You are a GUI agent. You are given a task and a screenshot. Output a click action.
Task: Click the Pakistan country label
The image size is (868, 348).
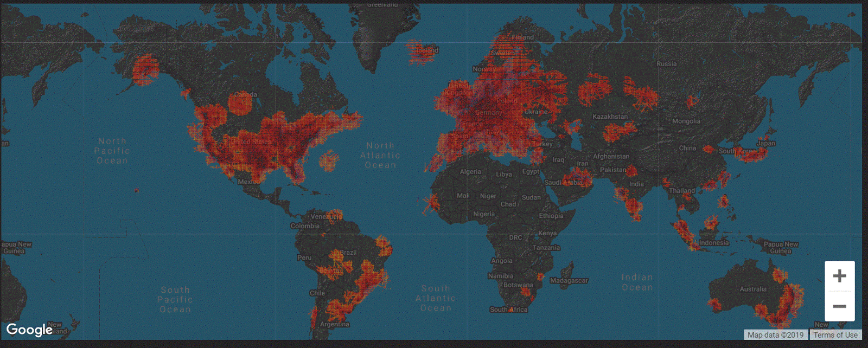(x=613, y=170)
